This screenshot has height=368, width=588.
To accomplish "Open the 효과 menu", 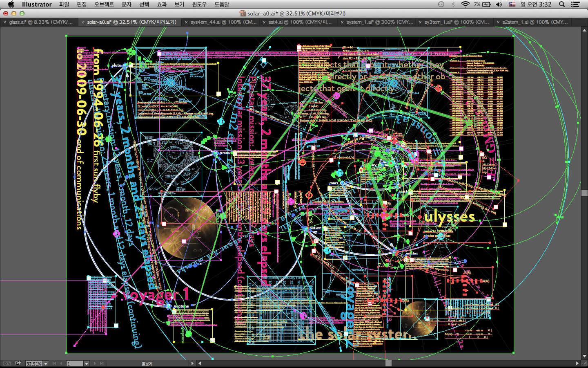I will tap(162, 4).
